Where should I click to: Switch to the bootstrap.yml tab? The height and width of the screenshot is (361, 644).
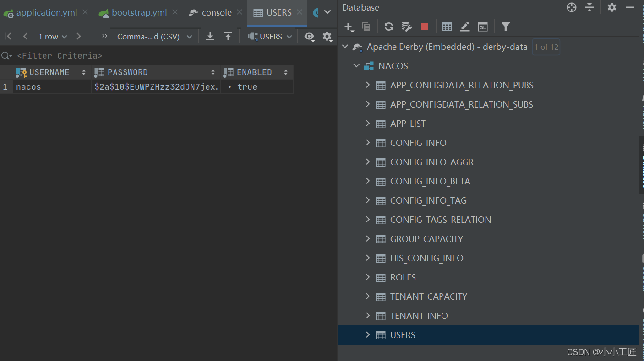pyautogui.click(x=139, y=13)
